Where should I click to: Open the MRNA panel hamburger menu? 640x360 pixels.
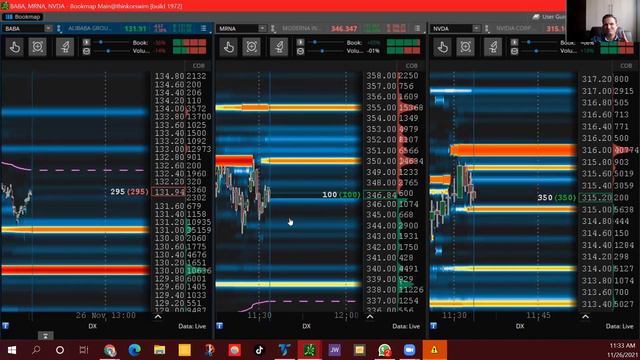[417, 29]
